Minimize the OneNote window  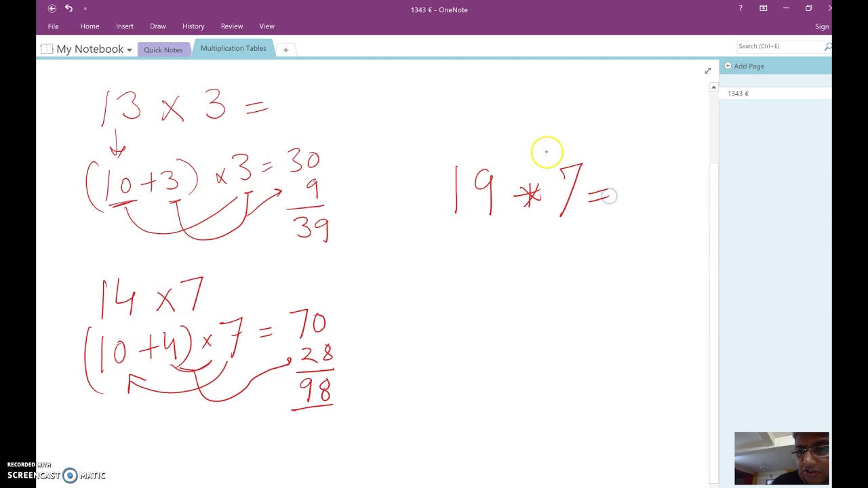click(x=786, y=9)
